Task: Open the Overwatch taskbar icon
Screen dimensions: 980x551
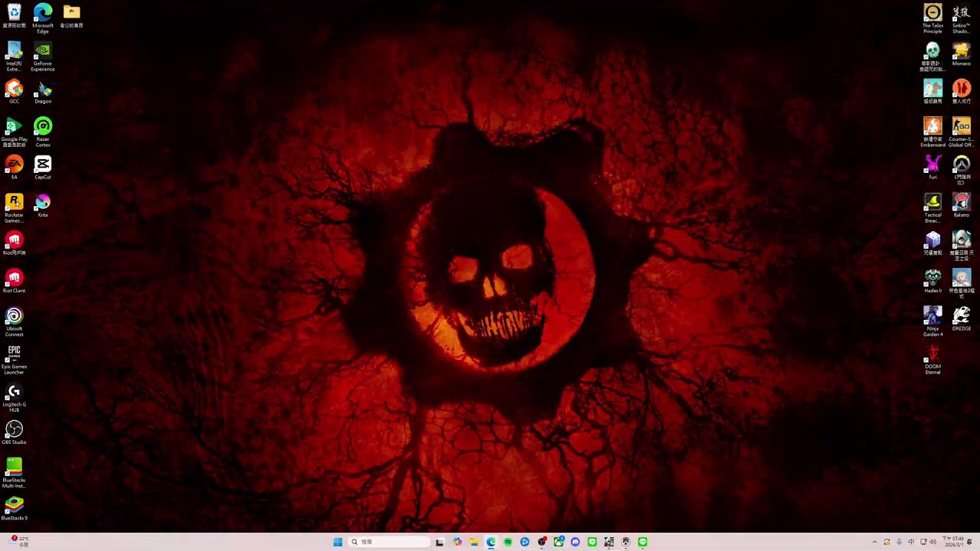Action: point(626,542)
